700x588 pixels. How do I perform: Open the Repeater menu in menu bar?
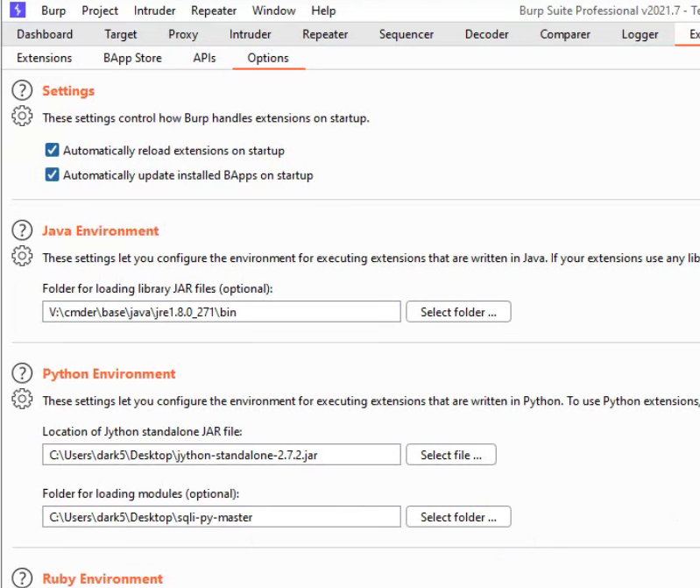[214, 11]
